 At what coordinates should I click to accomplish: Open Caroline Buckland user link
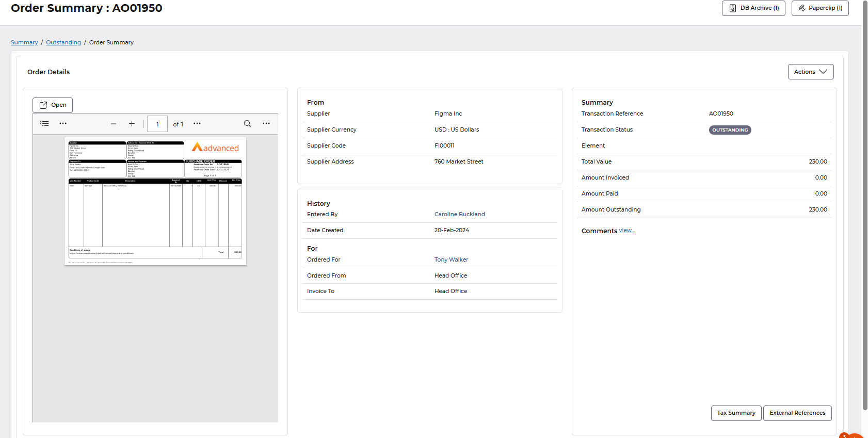(x=459, y=214)
